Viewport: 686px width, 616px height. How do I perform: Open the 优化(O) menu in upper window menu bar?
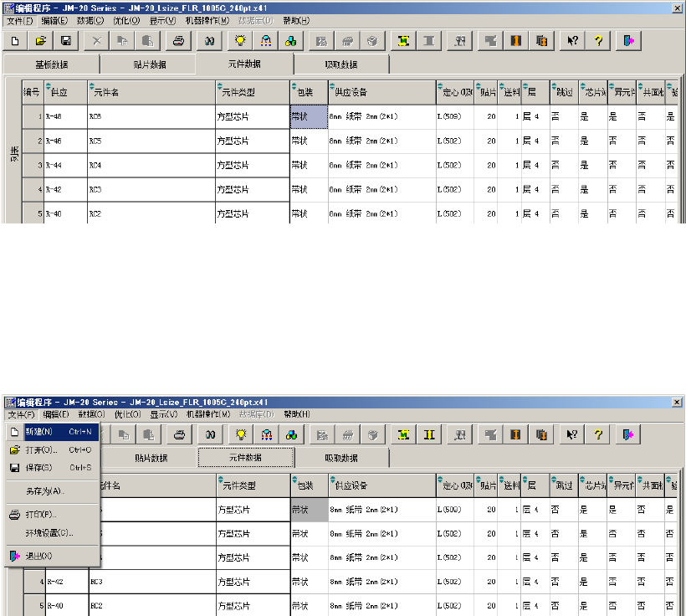click(128, 20)
